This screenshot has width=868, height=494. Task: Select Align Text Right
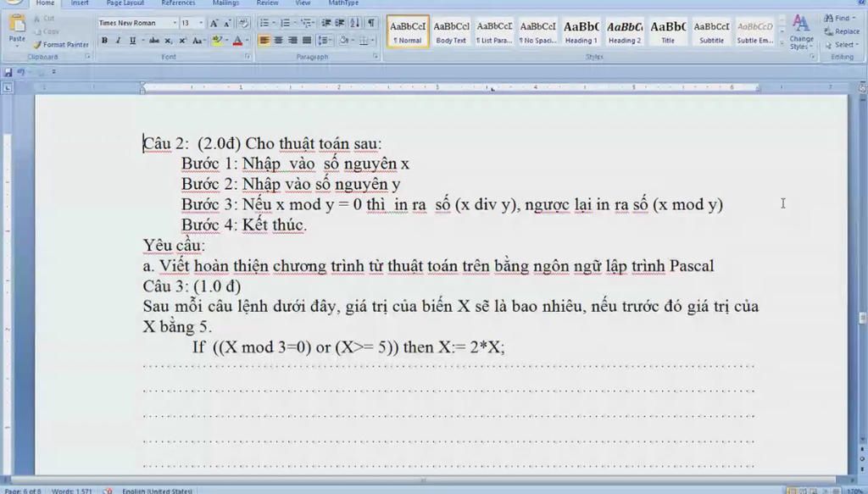pyautogui.click(x=292, y=41)
